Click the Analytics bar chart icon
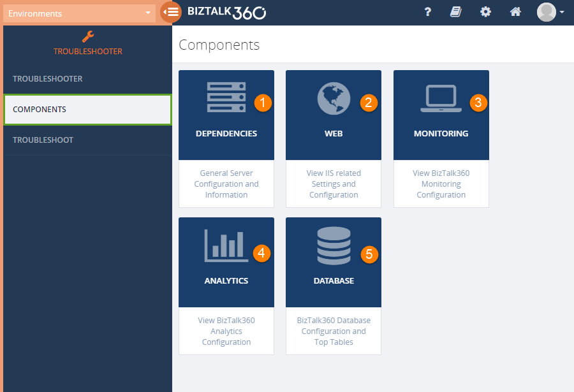 click(226, 245)
